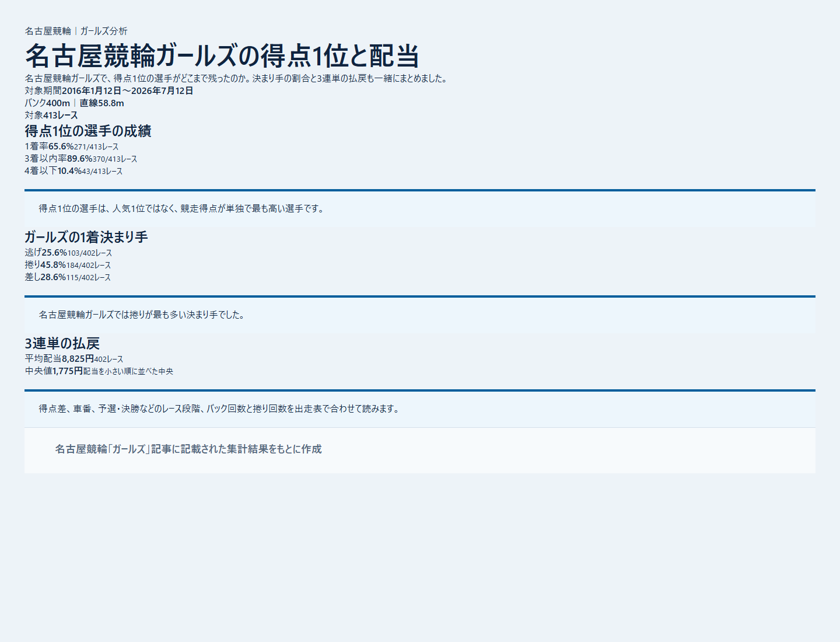
Task: Click the footer source text '名古屋競輪「ガールズ」記事に記載された集計結果をもとに作成'
Action: click(x=188, y=449)
